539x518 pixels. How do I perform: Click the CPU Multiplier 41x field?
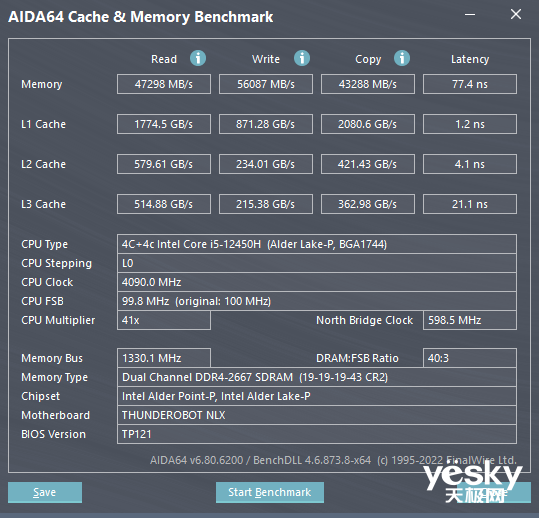(x=164, y=320)
